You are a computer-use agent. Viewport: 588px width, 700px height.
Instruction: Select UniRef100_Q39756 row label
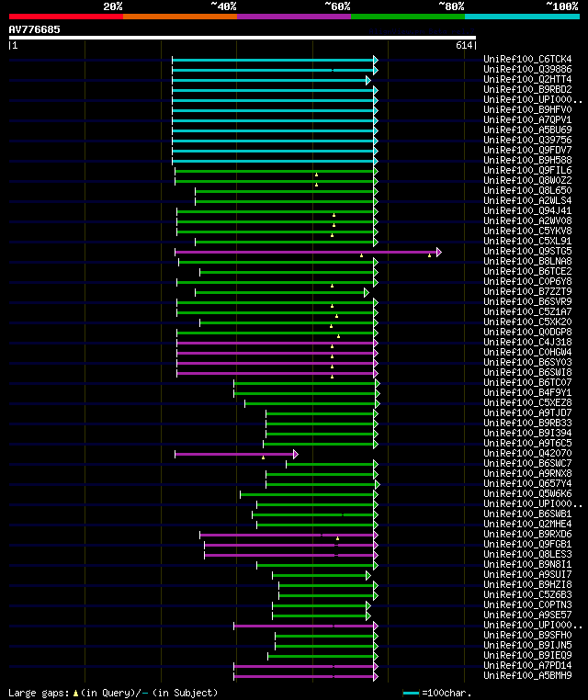(527, 141)
